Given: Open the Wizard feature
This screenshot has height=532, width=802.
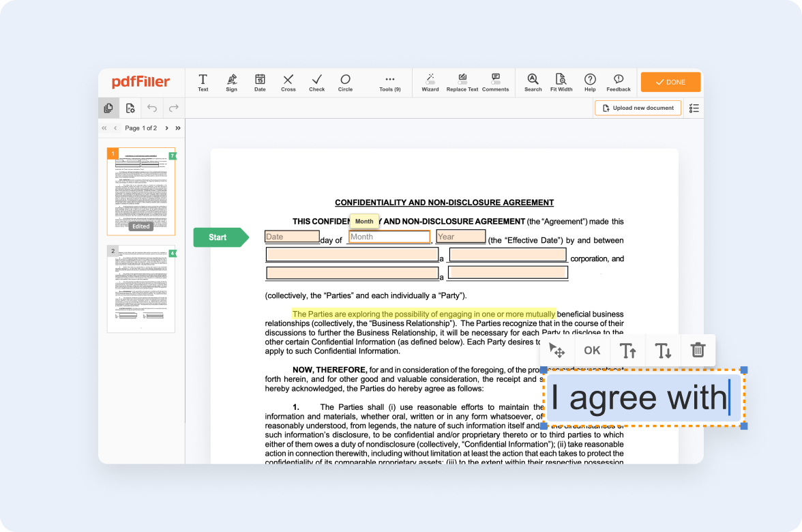Looking at the screenshot, I should coord(430,82).
